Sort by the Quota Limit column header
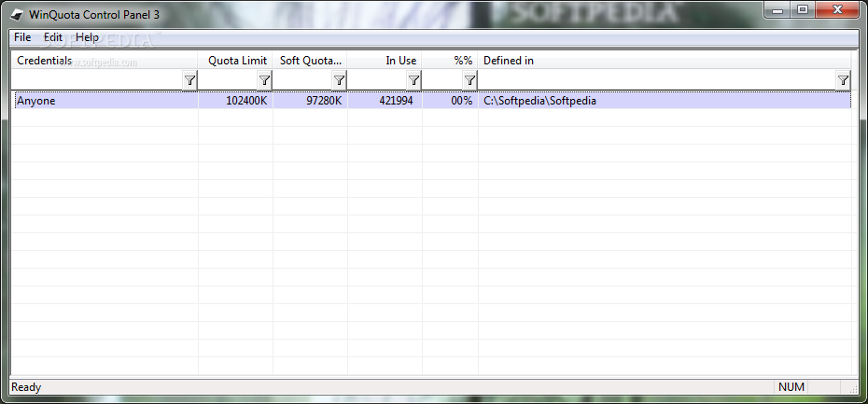Screen dimensions: 868x404 coord(235,61)
